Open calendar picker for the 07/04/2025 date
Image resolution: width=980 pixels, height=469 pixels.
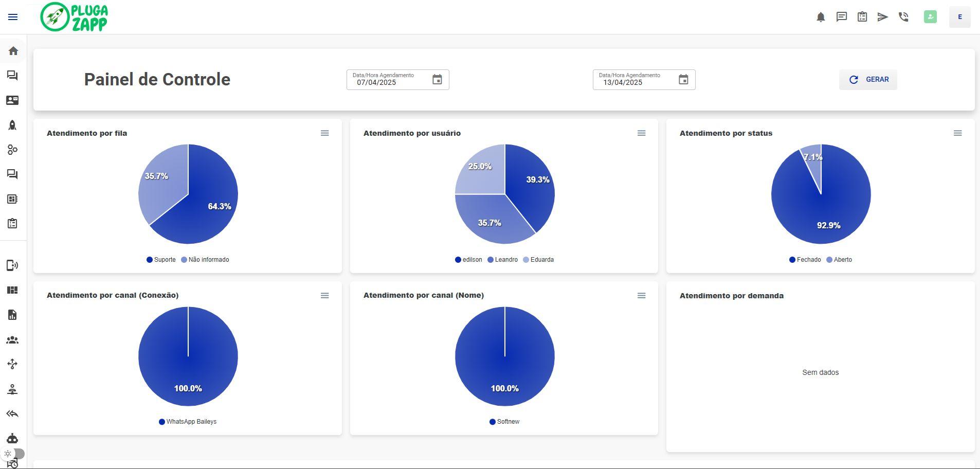(437, 80)
